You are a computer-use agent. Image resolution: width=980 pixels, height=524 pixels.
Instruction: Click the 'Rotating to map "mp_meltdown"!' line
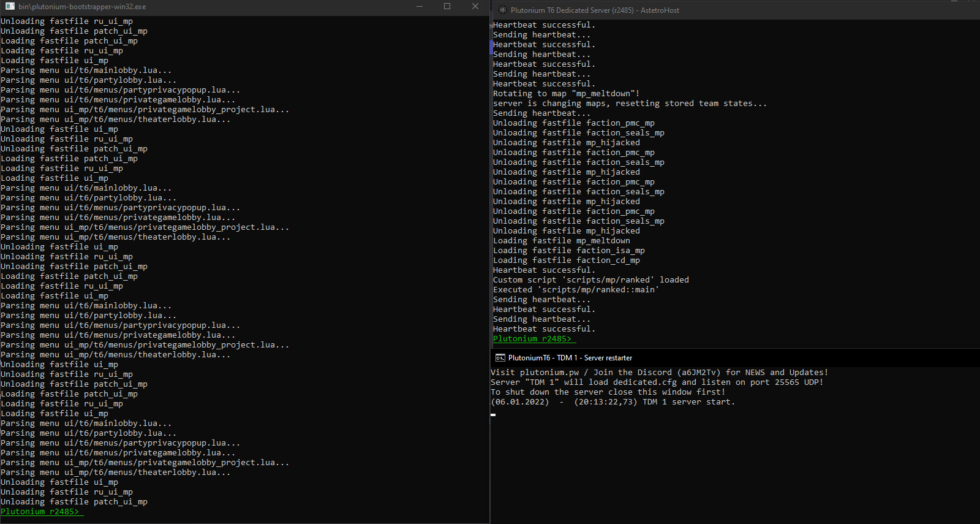[566, 94]
